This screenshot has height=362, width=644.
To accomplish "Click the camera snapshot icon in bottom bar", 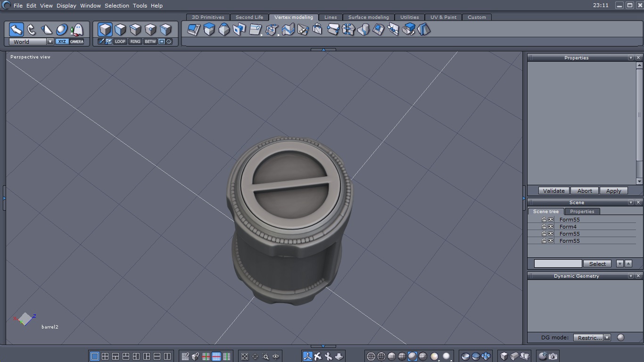I will point(553,356).
